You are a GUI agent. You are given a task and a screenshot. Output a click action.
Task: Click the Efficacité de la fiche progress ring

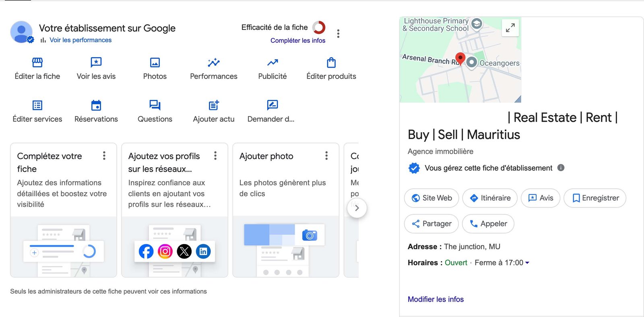pos(319,27)
